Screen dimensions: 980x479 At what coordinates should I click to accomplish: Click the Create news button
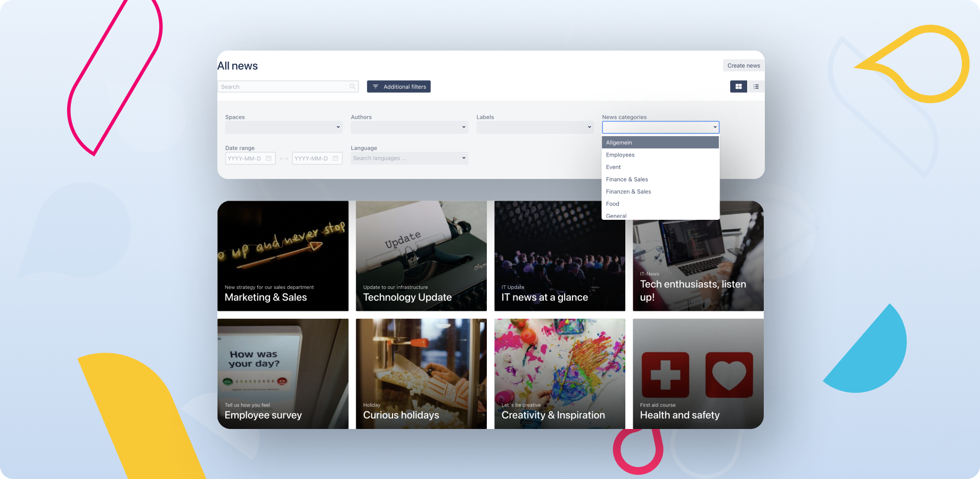[x=744, y=65]
